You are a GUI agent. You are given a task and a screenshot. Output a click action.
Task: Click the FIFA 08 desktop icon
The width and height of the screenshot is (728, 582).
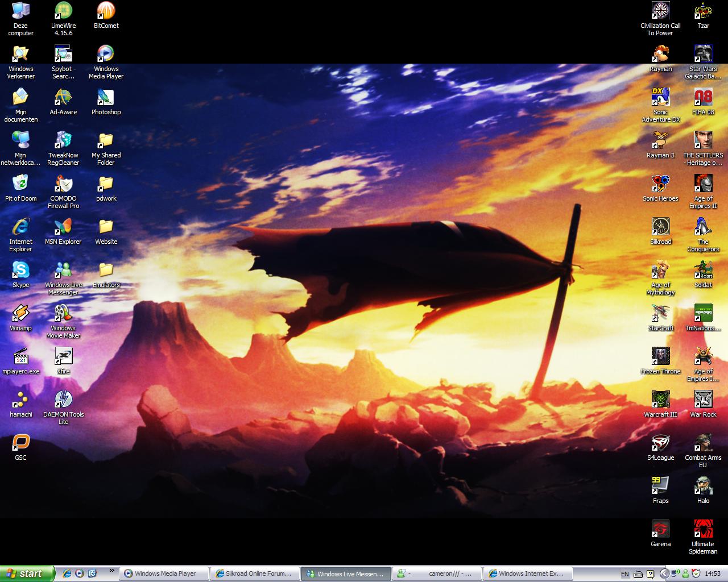703,98
